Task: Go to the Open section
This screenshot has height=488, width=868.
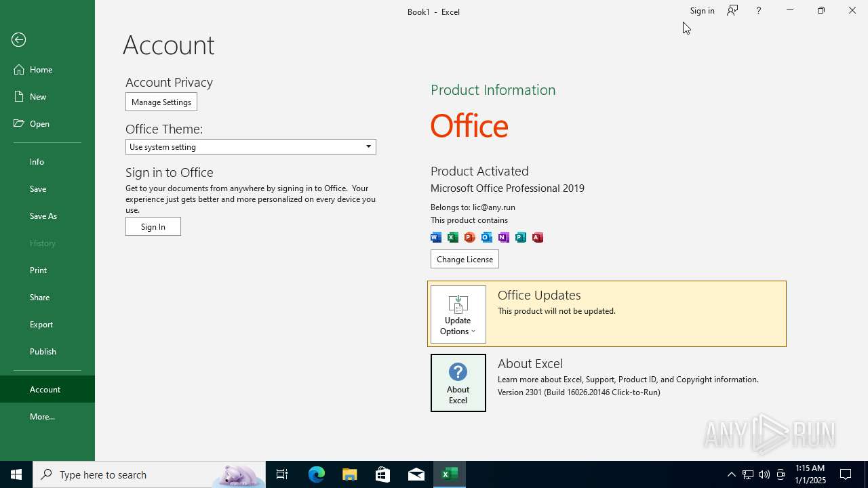Action: 47,123
